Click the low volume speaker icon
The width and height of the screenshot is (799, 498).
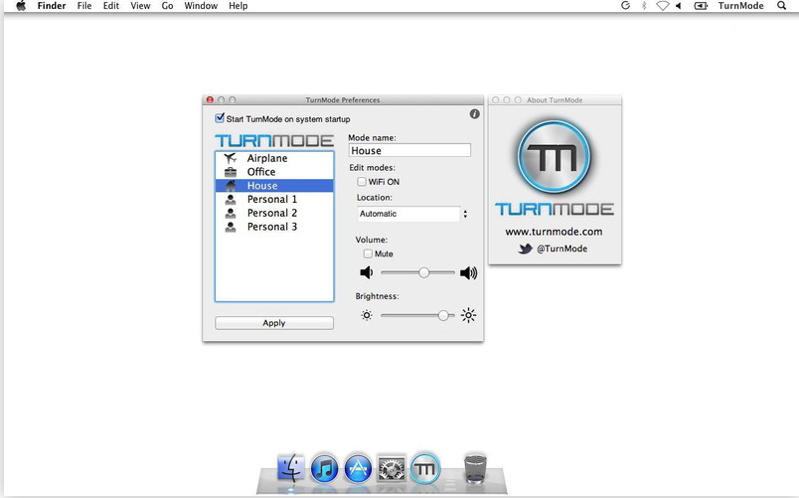pyautogui.click(x=366, y=273)
